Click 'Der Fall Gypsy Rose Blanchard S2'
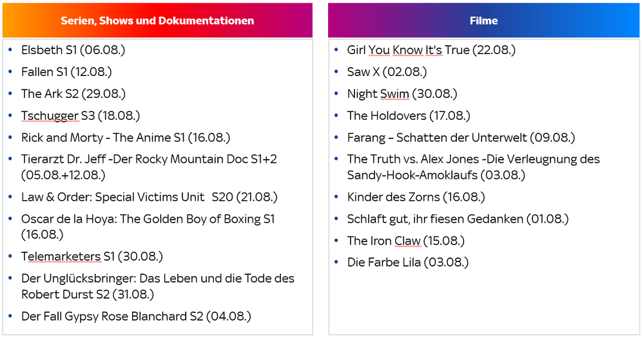This screenshot has width=644, height=338. [135, 316]
